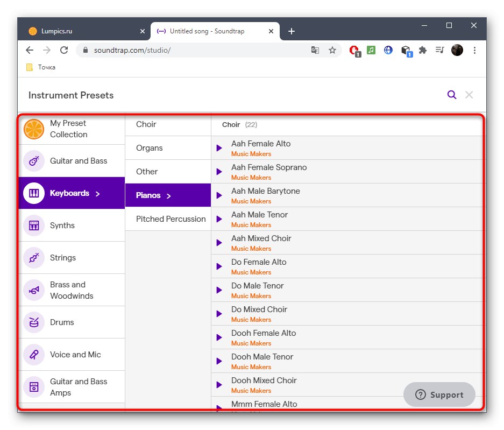Click the Support button
The image size is (504, 430).
(439, 395)
